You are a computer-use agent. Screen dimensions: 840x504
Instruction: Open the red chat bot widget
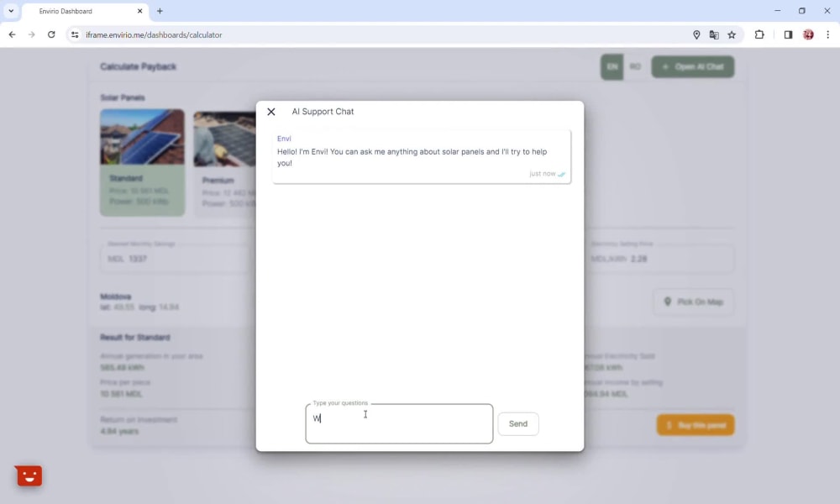[x=29, y=475]
